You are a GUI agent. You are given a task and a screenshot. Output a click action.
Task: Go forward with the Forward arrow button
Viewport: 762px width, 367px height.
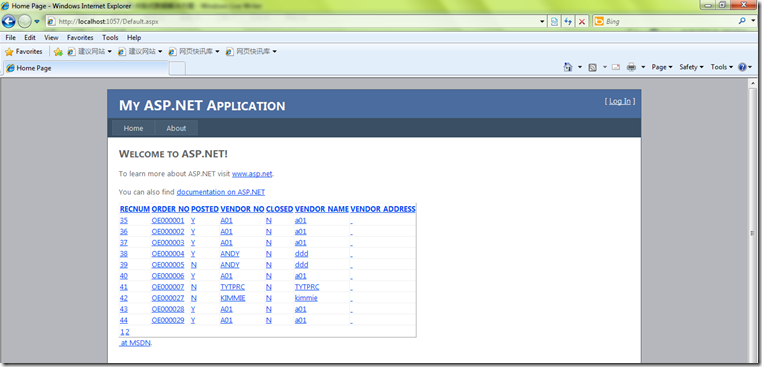click(x=24, y=21)
